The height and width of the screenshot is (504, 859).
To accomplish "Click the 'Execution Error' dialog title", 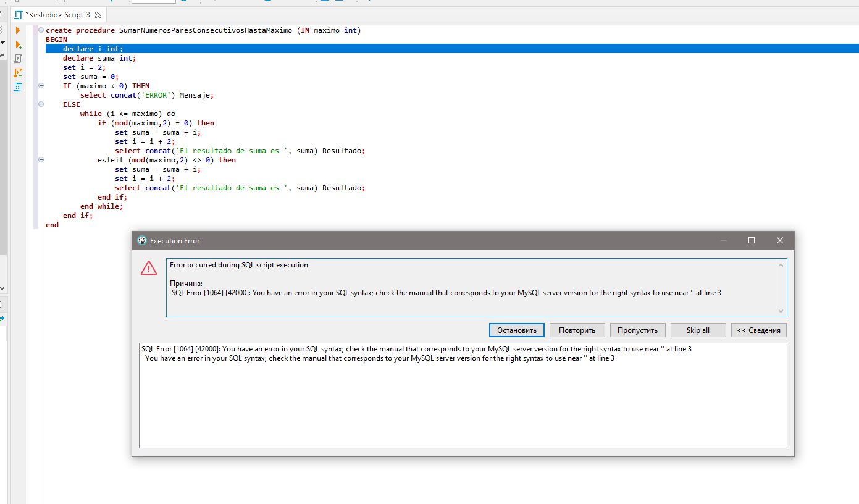I will pos(175,241).
